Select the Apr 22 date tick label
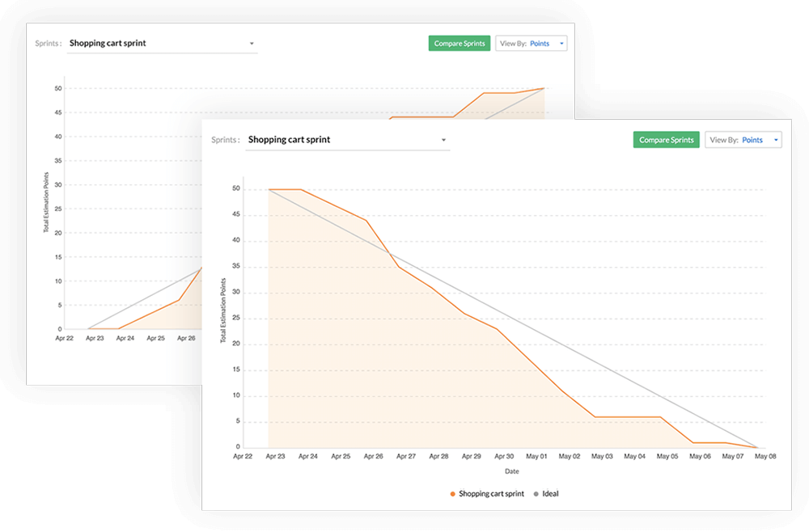Viewport: 809px width, 532px height. [244, 456]
